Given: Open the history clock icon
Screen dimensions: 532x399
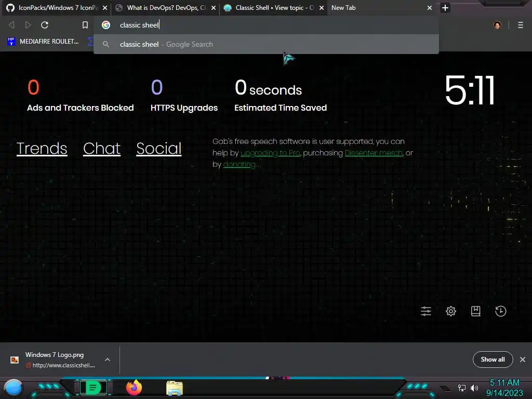Looking at the screenshot, I should coord(501,311).
